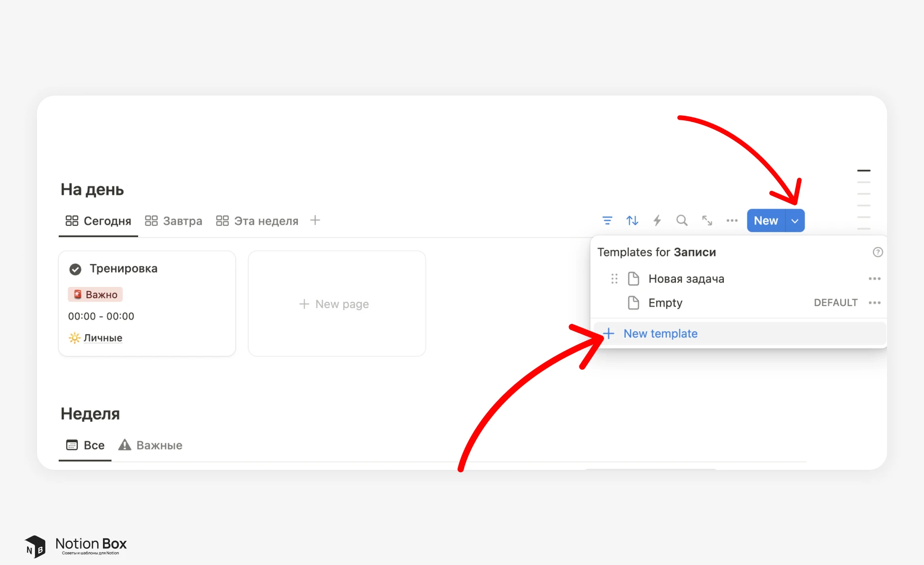Screen dimensions: 924x565
Task: Open database full page with expand icon
Action: pos(707,221)
